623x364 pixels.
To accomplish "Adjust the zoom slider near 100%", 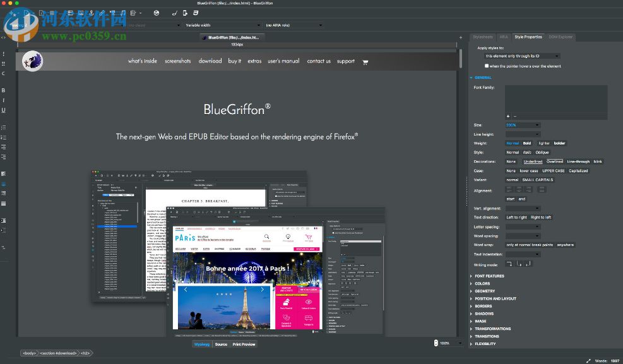I will 444,343.
